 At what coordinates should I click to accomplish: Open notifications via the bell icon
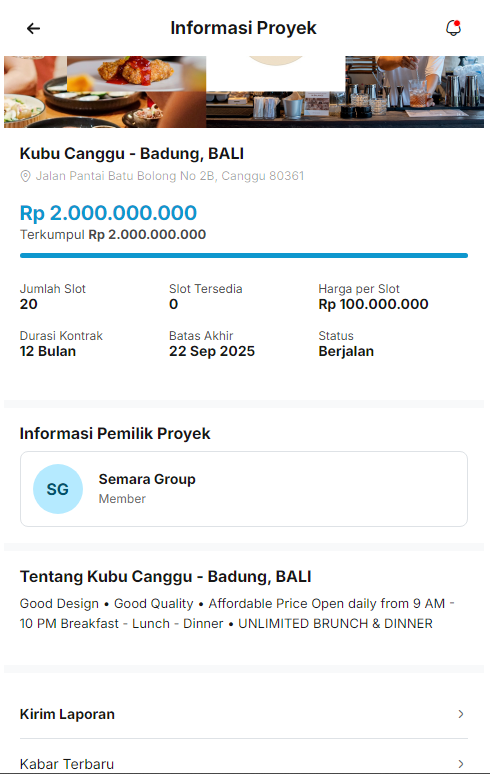453,28
